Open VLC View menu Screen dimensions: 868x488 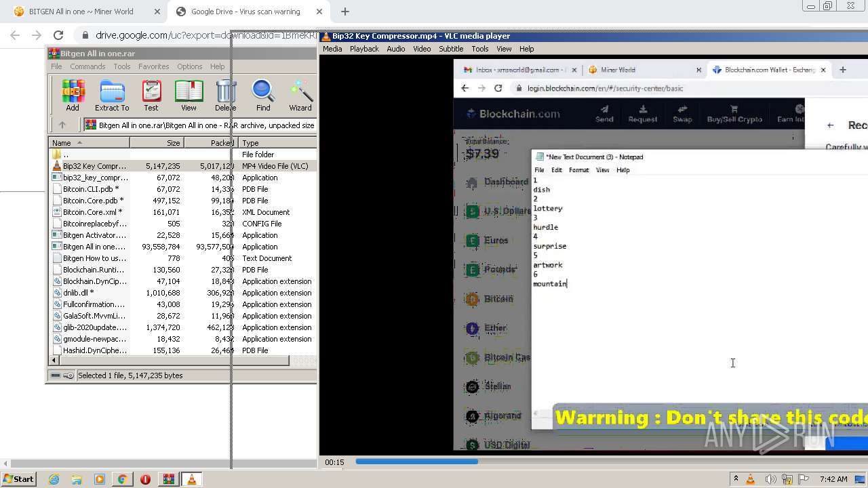[x=504, y=49]
